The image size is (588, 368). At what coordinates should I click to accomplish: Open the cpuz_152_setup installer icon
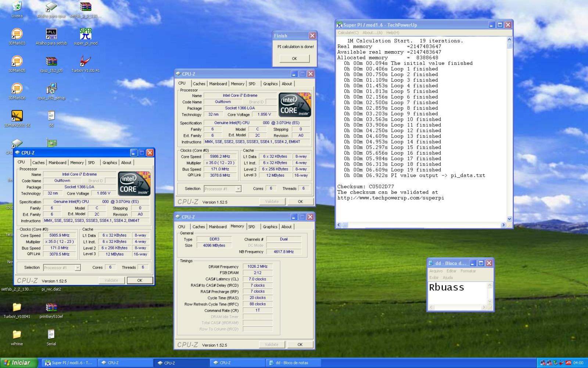51,89
